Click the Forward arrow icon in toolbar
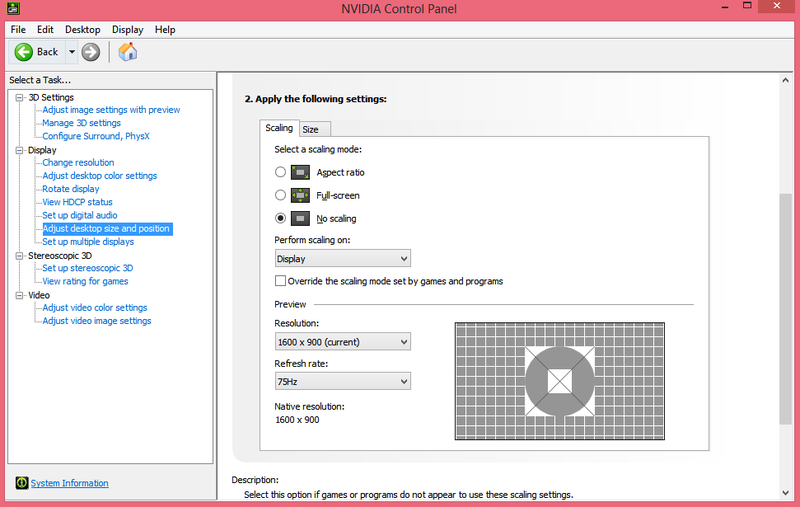This screenshot has width=800, height=507. 91,52
